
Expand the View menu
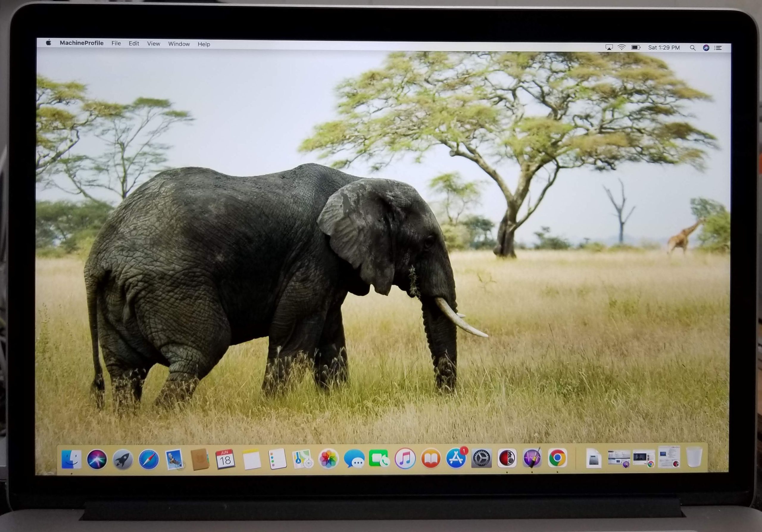click(x=154, y=44)
